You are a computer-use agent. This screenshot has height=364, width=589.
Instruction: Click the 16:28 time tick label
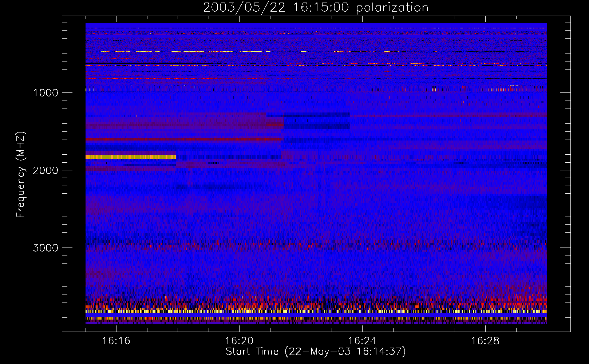485,341
